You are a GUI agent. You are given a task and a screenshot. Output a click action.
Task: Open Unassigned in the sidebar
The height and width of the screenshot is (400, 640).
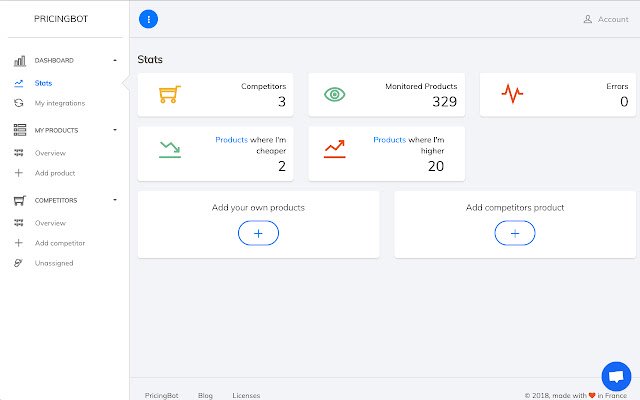pos(54,263)
